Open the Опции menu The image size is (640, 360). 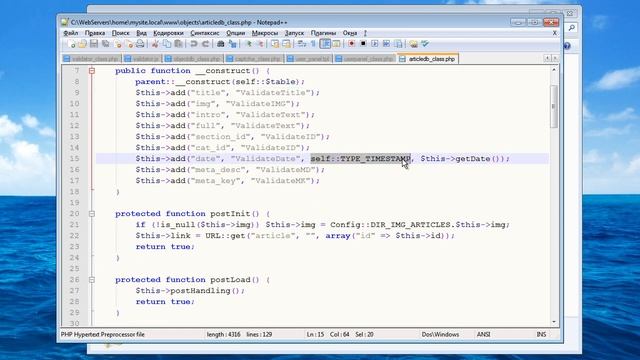235,33
